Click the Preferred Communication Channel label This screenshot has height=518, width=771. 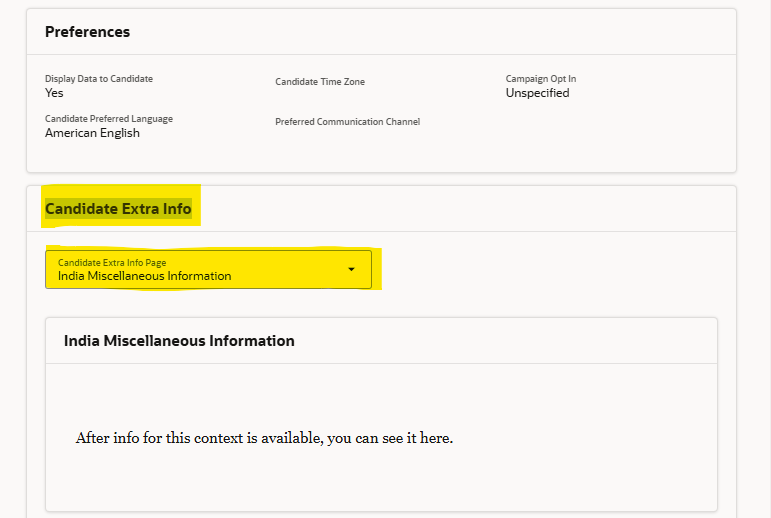coord(348,122)
